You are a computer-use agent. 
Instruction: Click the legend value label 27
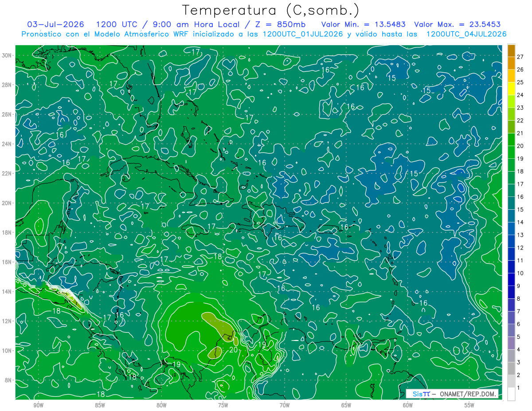point(520,57)
